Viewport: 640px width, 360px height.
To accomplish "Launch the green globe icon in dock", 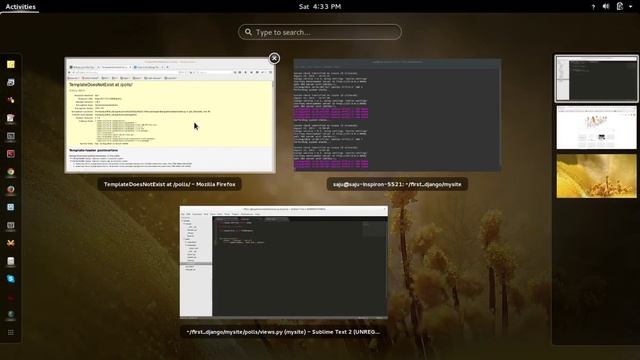I will coord(11,315).
